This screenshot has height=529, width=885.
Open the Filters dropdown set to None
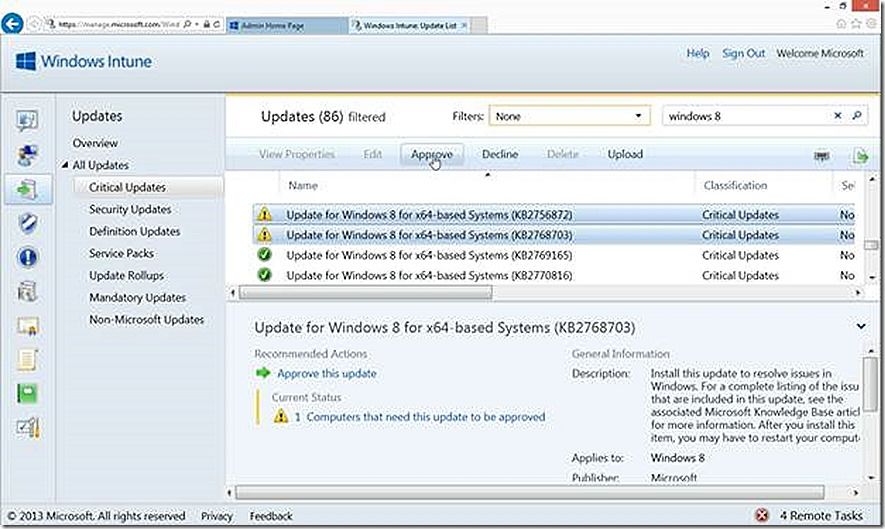click(569, 116)
